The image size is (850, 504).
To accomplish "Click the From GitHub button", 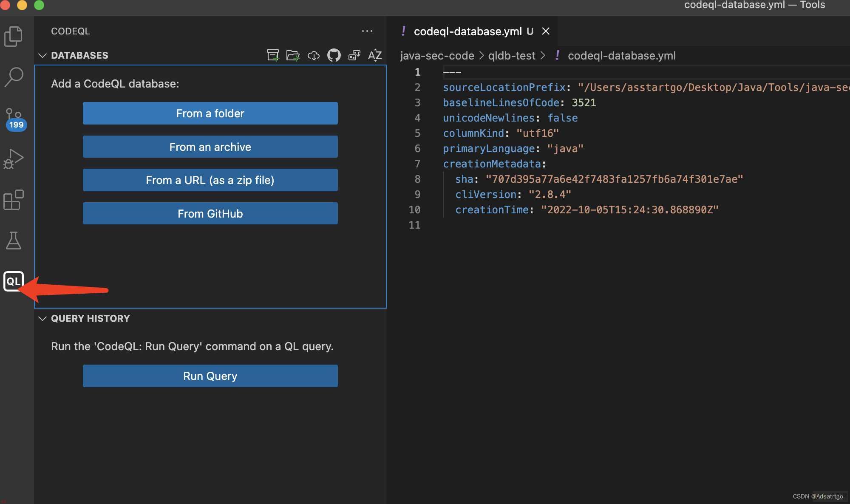I will [x=210, y=213].
